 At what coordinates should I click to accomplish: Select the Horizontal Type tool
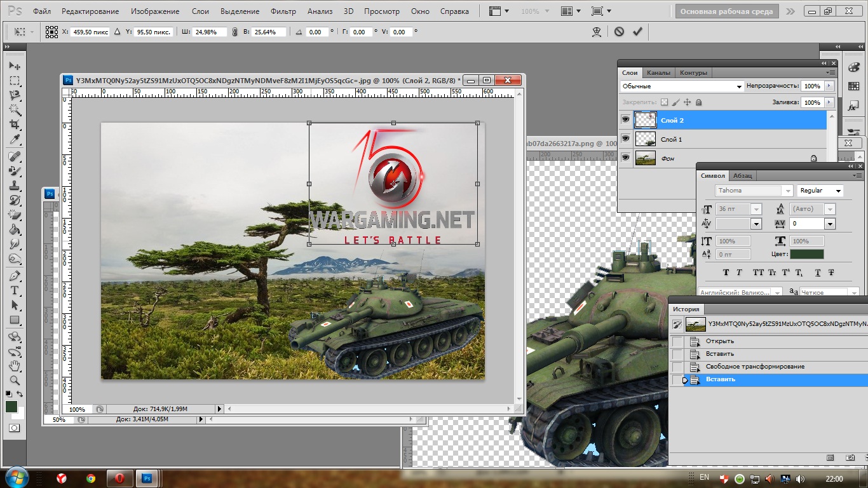pyautogui.click(x=15, y=291)
